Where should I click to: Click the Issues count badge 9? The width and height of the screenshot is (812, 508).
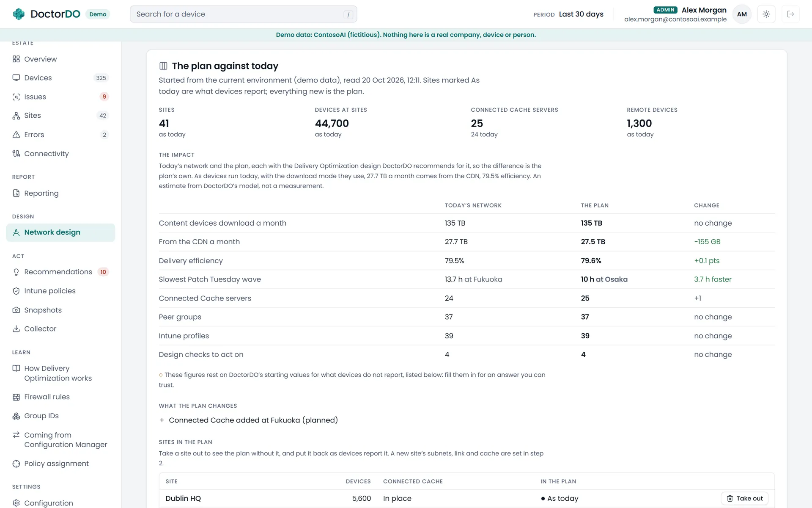tap(104, 97)
